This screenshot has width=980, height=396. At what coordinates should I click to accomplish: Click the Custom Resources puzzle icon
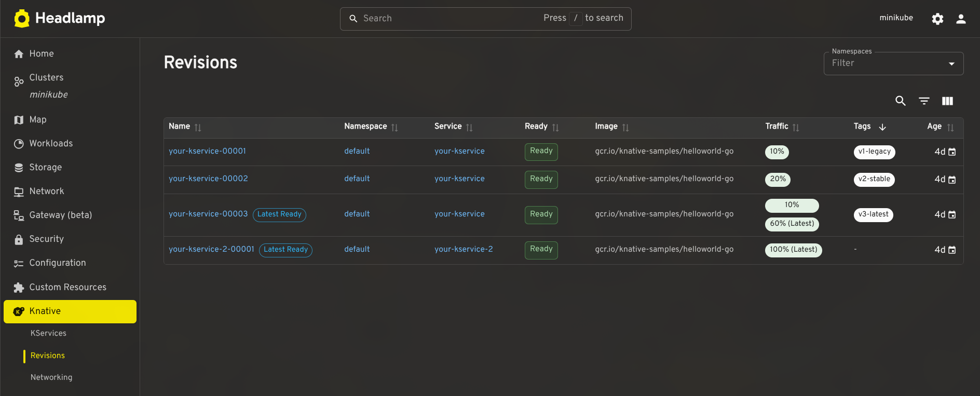coord(19,288)
